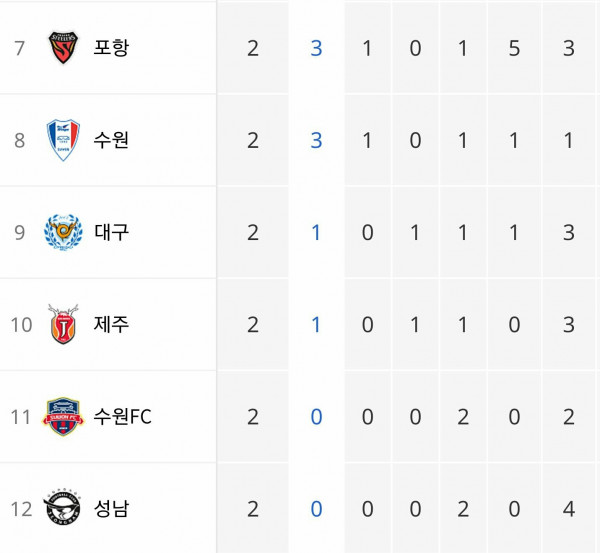
Task: Click rank number 10 beside Jeju
Action: pos(21,325)
